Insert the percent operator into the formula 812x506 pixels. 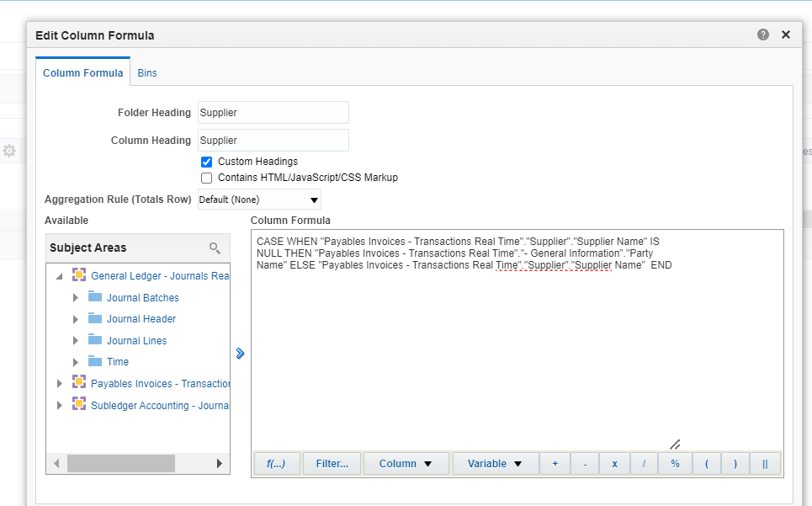tap(674, 463)
